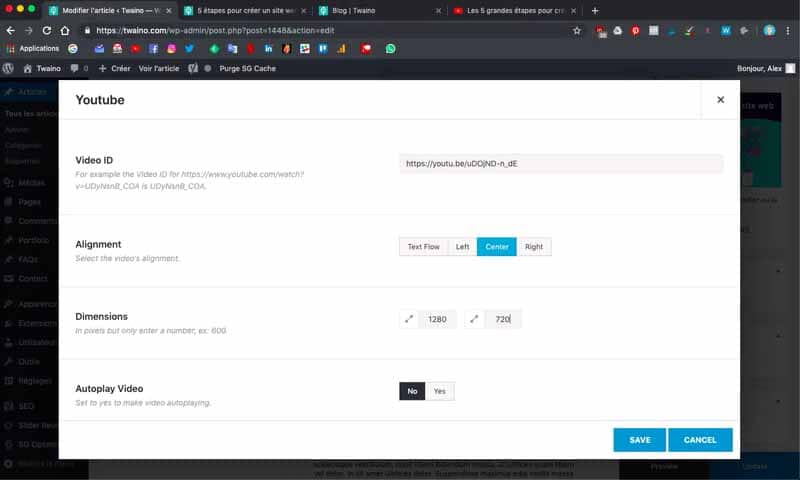800x480 pixels.
Task: Open the Google Analytics bookmark
Action: (341, 49)
